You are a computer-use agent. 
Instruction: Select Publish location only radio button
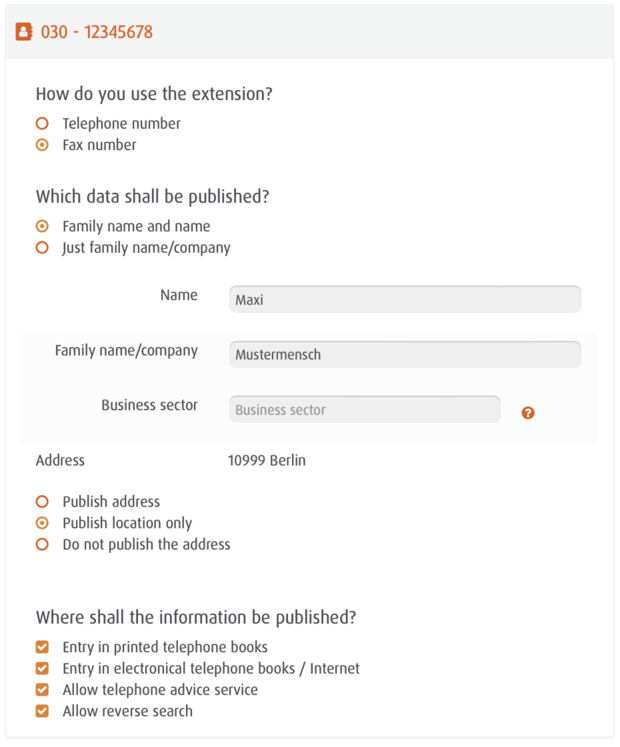(42, 522)
